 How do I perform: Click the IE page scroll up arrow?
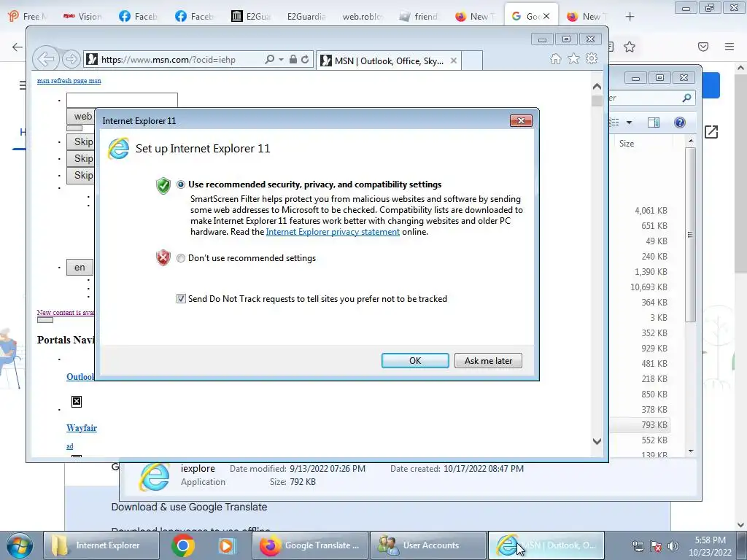click(597, 86)
